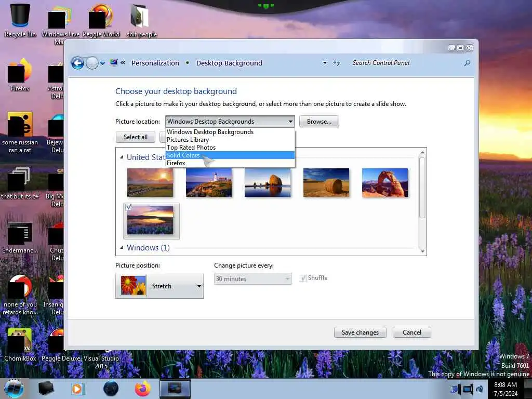
Task: Click the wallpaper list scroll down arrow
Action: click(x=422, y=251)
